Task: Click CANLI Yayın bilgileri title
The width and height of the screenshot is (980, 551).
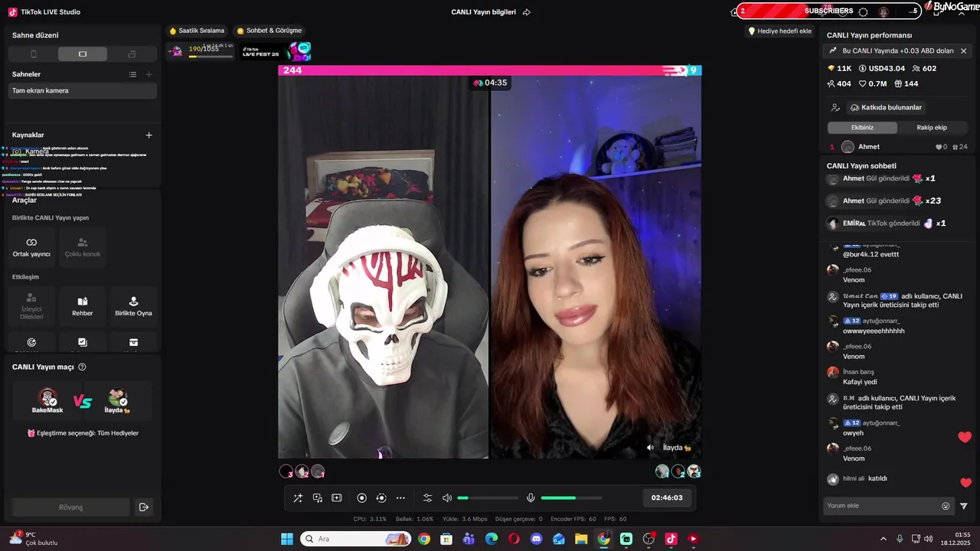Action: [x=484, y=12]
